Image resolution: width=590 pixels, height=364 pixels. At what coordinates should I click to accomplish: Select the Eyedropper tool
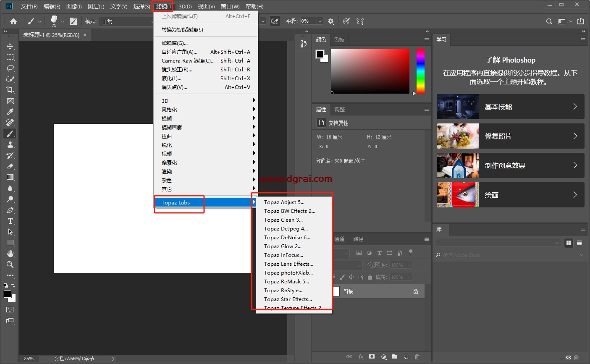coord(10,112)
